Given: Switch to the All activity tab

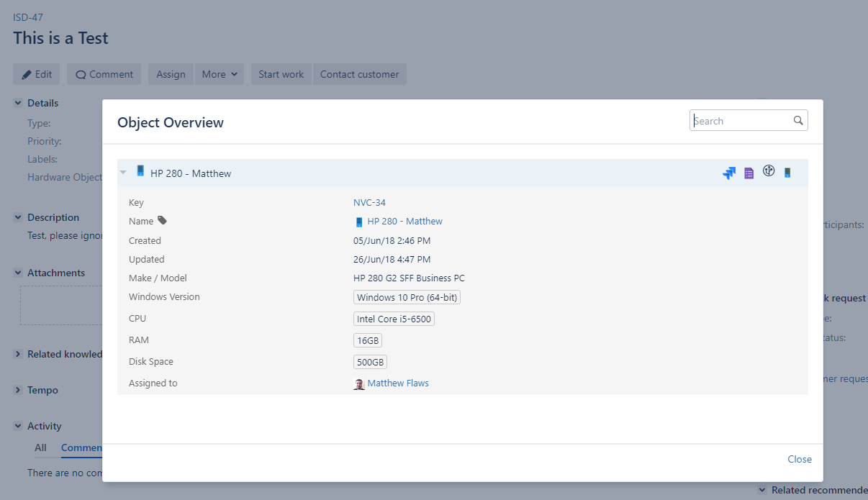Looking at the screenshot, I should click(40, 447).
